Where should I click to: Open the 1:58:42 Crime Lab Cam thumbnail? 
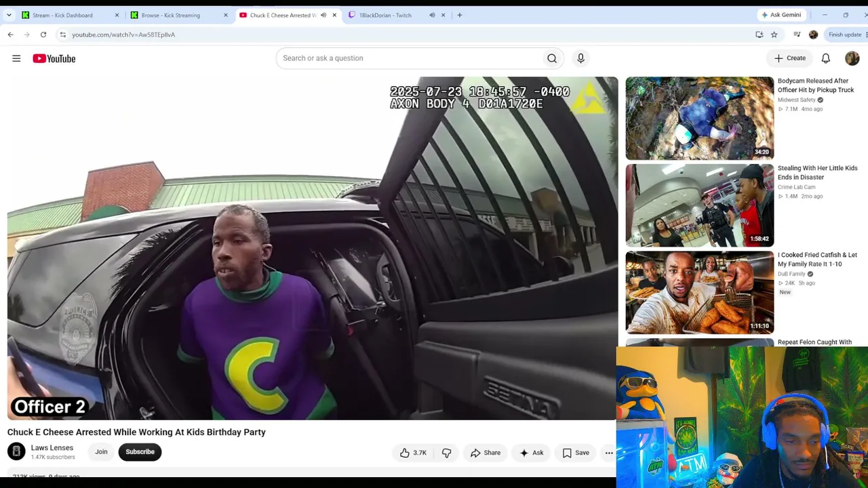[699, 205]
